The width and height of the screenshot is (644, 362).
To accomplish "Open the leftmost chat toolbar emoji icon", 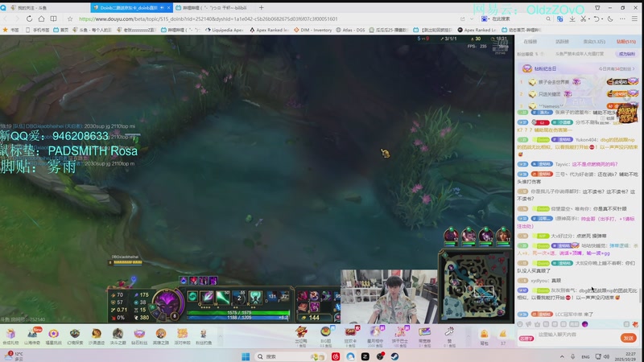I will click(x=520, y=324).
